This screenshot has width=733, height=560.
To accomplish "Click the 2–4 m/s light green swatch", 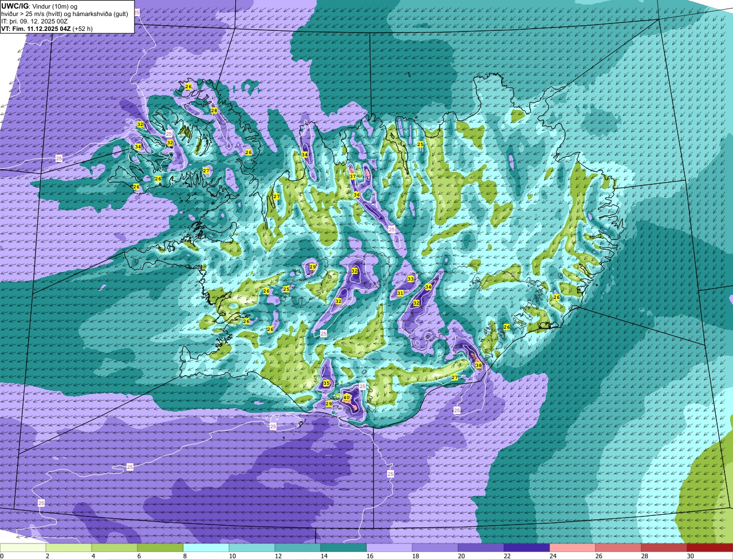I will (x=69, y=547).
